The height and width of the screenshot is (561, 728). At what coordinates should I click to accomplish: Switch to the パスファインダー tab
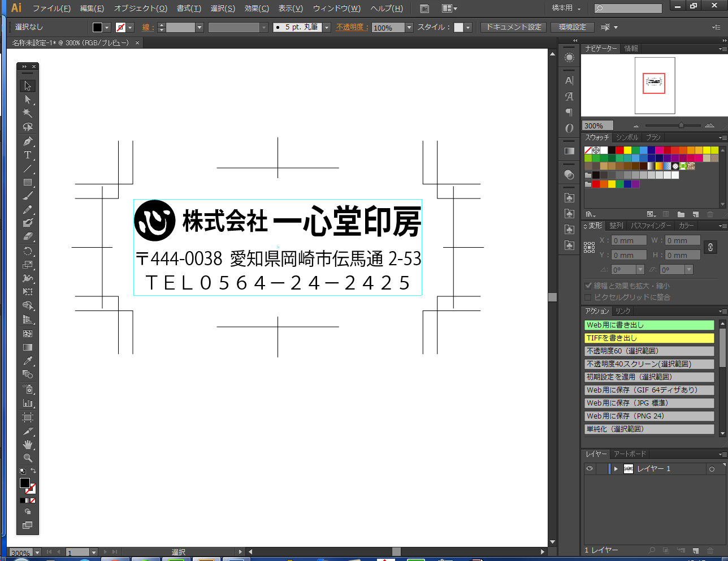651,226
